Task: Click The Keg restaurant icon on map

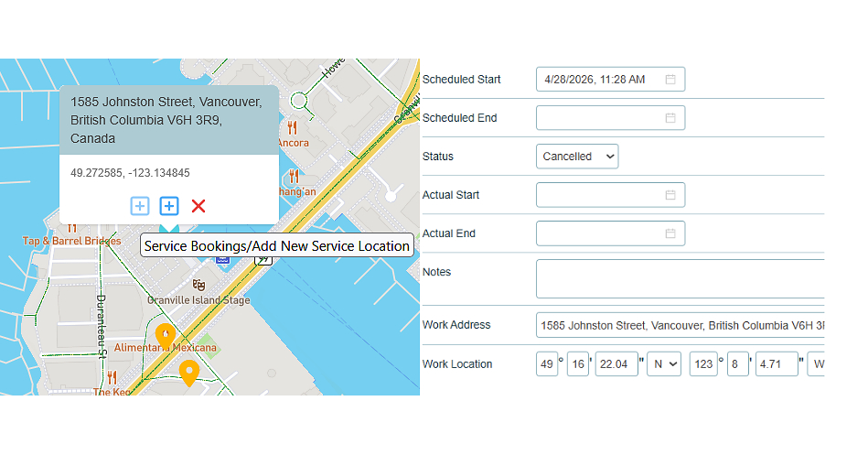Action: (x=112, y=378)
